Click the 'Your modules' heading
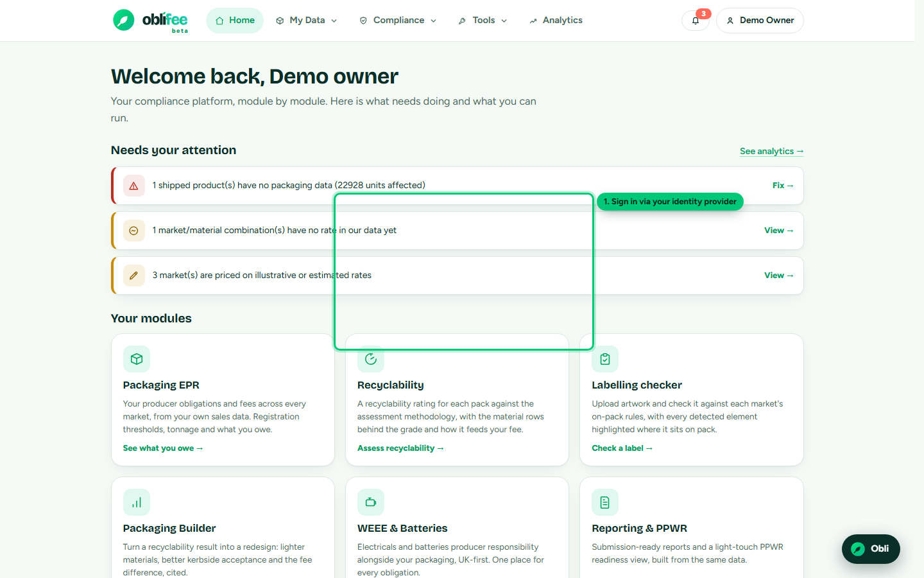This screenshot has height=578, width=924. coord(151,319)
